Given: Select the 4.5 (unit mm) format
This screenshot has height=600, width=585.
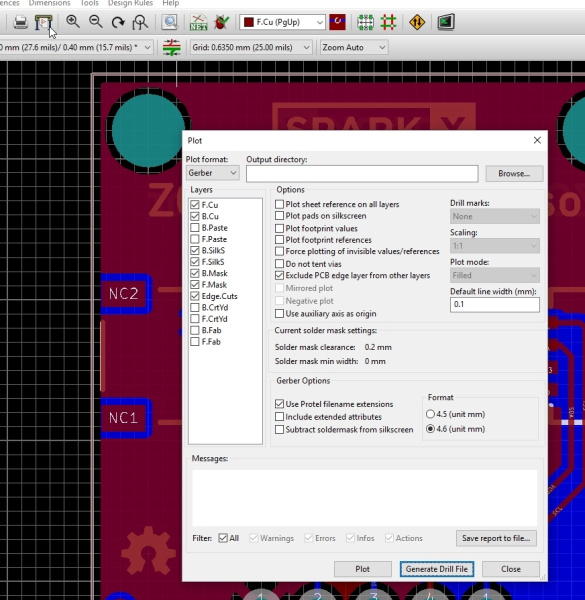Looking at the screenshot, I should (x=430, y=414).
